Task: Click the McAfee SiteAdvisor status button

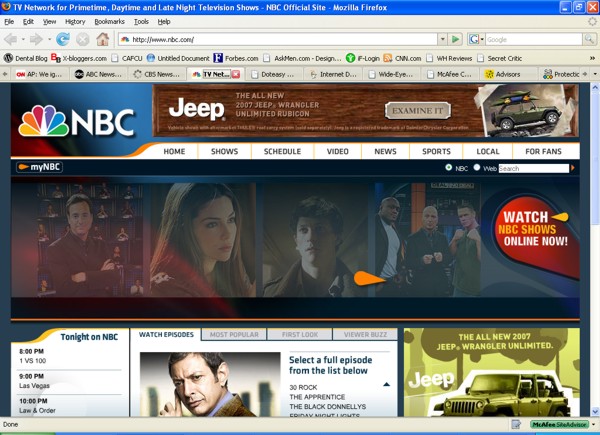Action: click(559, 424)
